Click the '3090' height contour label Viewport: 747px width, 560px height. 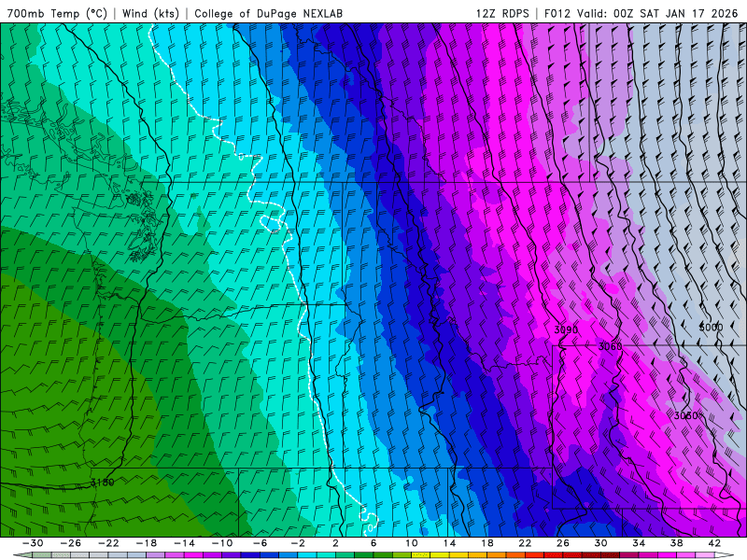pyautogui.click(x=566, y=329)
